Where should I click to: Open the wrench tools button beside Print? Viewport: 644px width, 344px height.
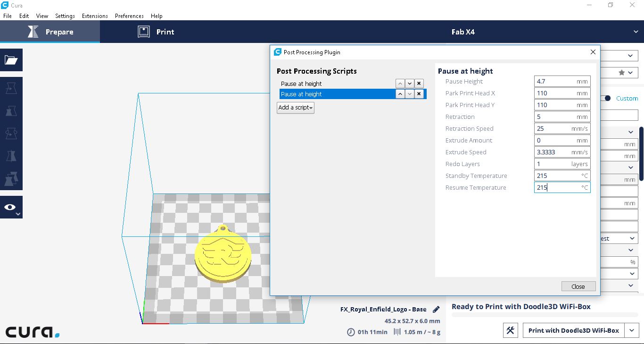[511, 330]
